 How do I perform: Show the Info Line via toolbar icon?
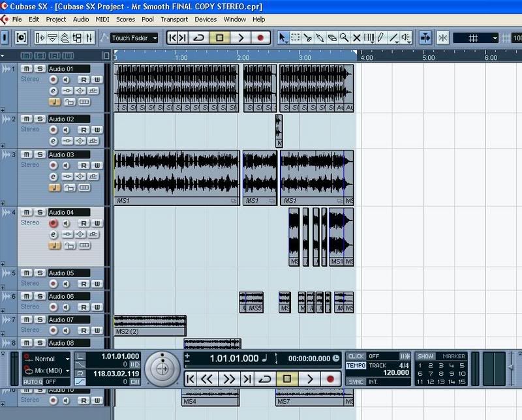52,38
